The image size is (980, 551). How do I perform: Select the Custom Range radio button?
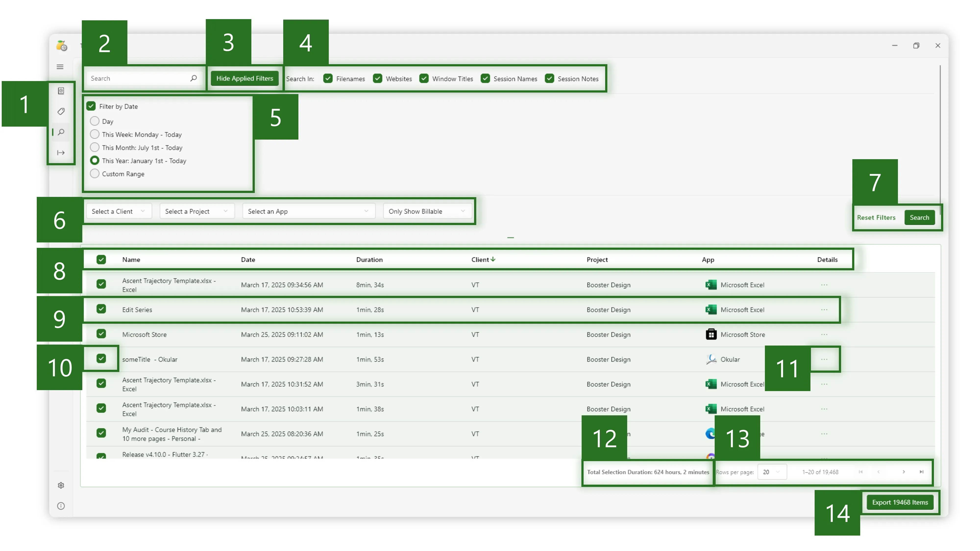tap(95, 173)
